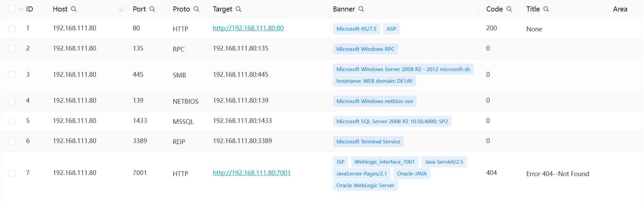Click target 192.168.111.80:1433

(242, 121)
